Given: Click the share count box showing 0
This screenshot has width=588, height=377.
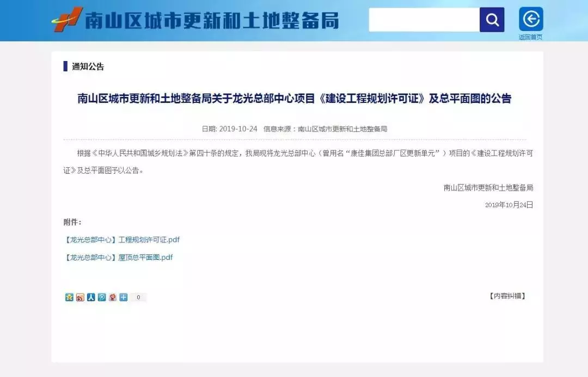Looking at the screenshot, I should [x=138, y=297].
